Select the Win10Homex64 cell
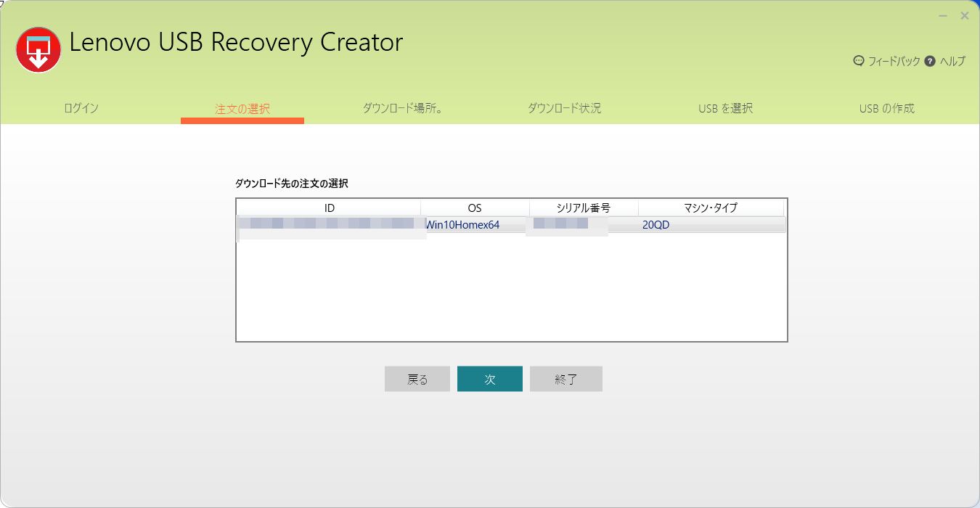Image resolution: width=980 pixels, height=508 pixels. pos(463,225)
